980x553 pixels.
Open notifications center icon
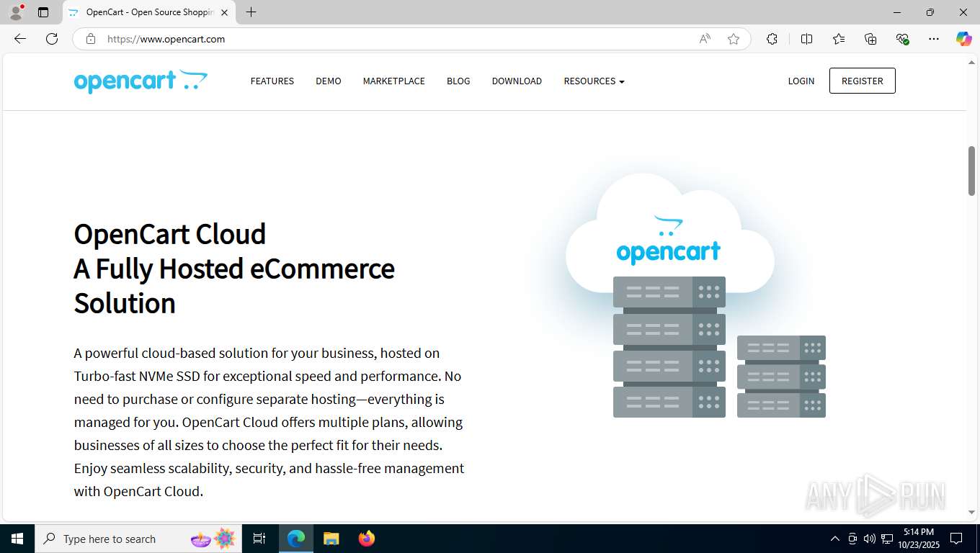point(956,539)
